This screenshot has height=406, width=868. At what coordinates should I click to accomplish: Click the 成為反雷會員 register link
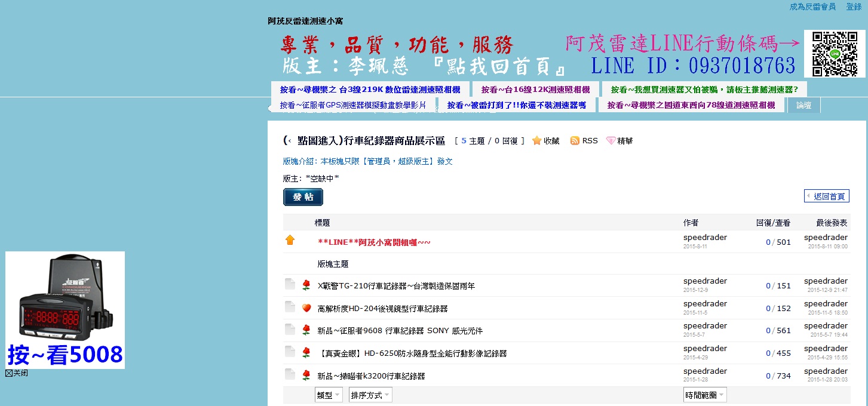pos(812,7)
